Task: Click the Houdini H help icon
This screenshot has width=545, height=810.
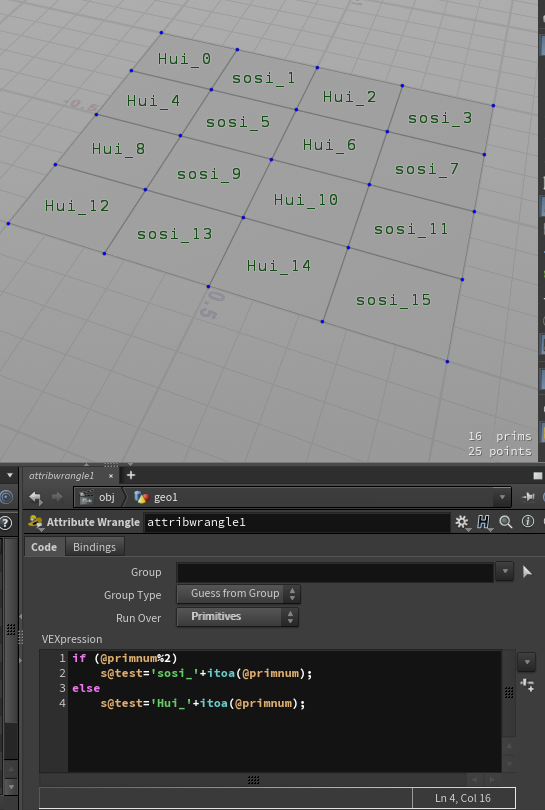Action: 483,522
